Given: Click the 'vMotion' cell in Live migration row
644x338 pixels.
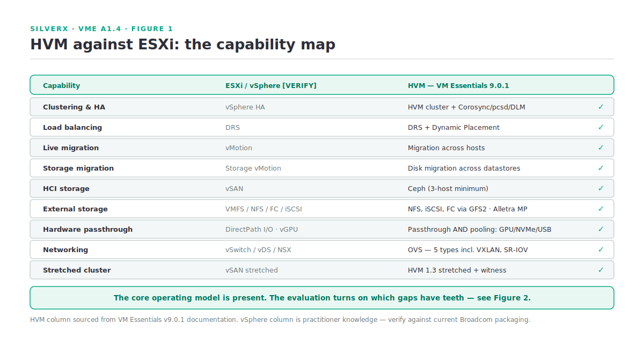Looking at the screenshot, I should (x=239, y=148).
